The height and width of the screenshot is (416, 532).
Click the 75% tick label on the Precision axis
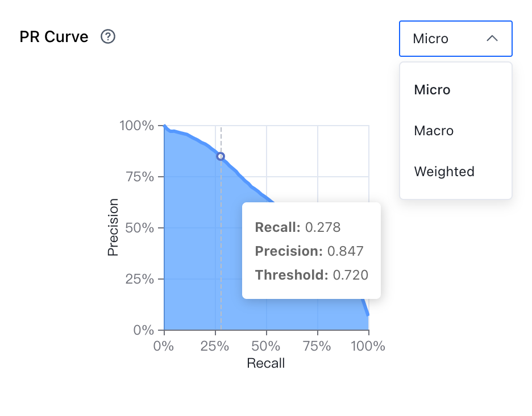point(140,177)
